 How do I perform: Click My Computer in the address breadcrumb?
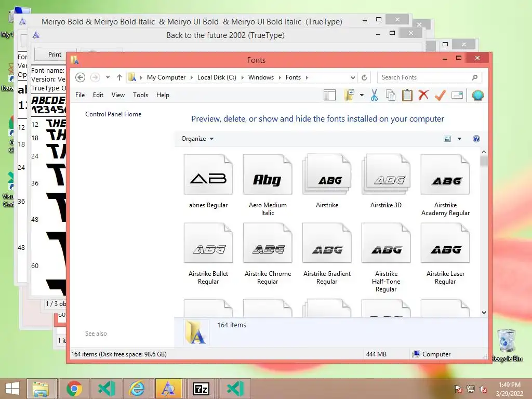coord(166,77)
